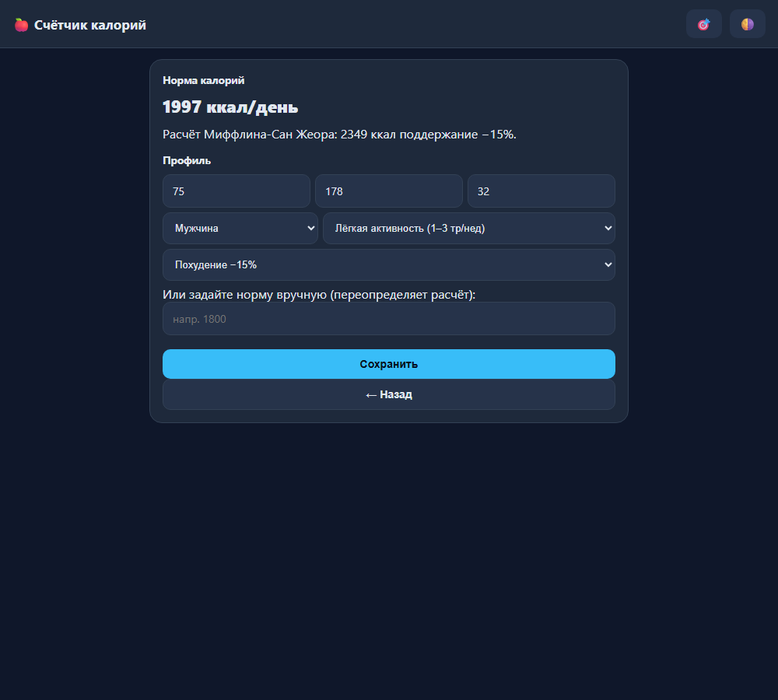
Task: Open the Похудение −15% goal dropdown
Action: tap(389, 265)
